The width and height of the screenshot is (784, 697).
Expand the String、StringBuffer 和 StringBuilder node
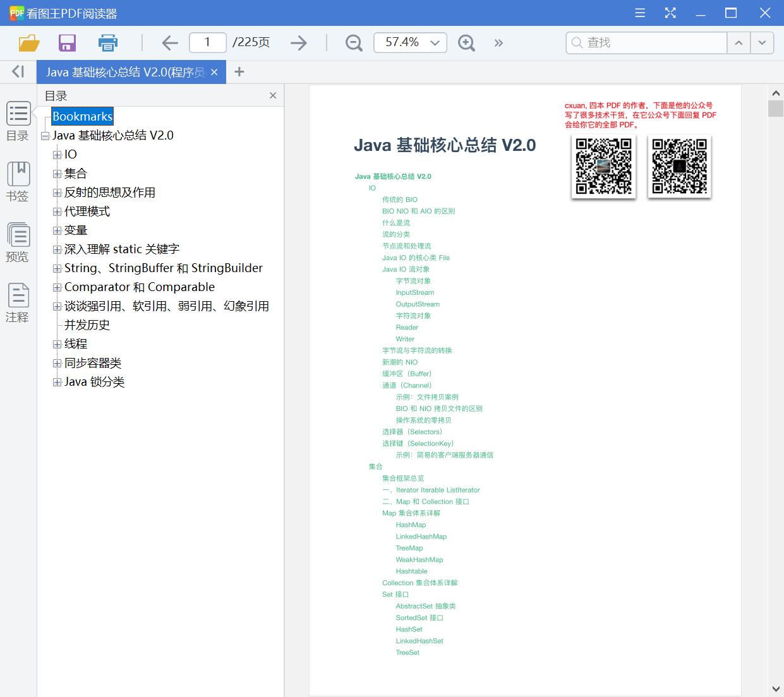(57, 268)
